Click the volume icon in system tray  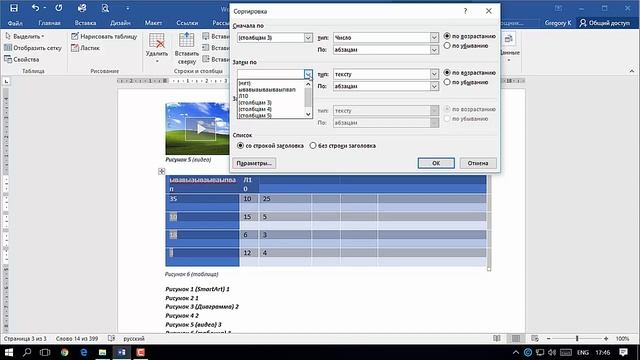[552, 352]
